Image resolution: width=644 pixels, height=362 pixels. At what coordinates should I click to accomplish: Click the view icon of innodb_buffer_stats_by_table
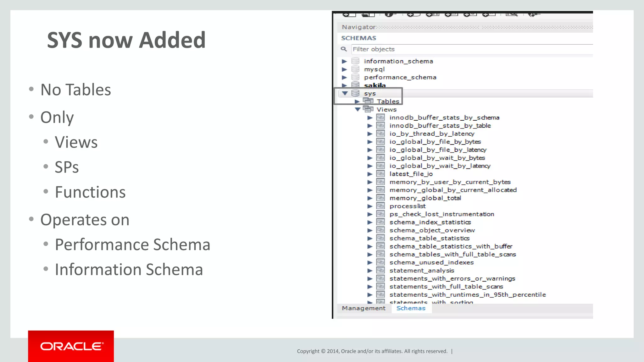click(x=380, y=125)
